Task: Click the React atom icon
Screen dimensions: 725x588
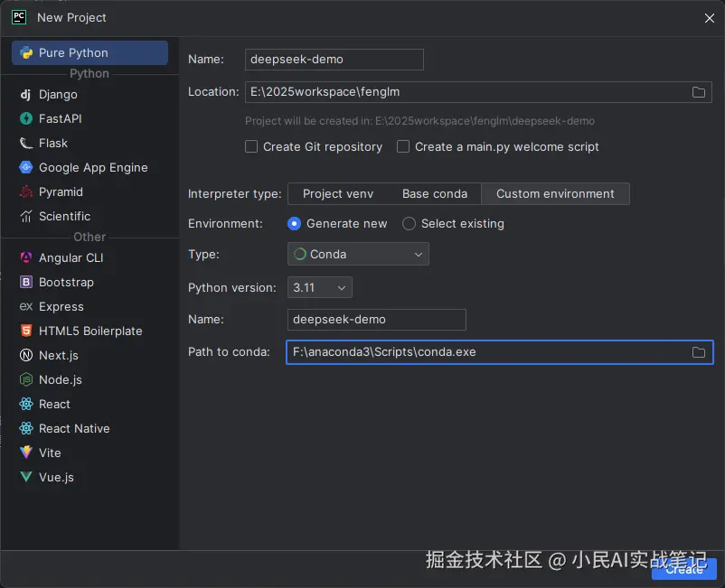Action: pos(26,404)
